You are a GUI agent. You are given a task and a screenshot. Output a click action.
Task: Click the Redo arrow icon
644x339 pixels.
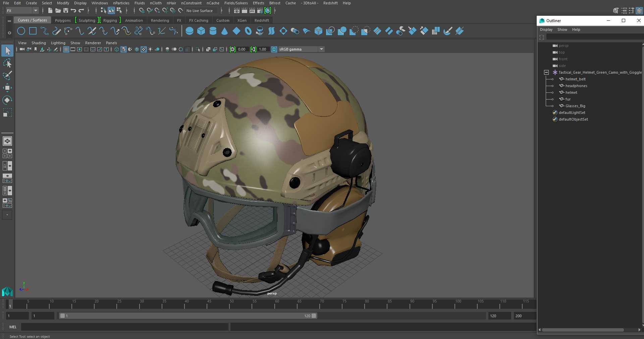click(x=81, y=11)
